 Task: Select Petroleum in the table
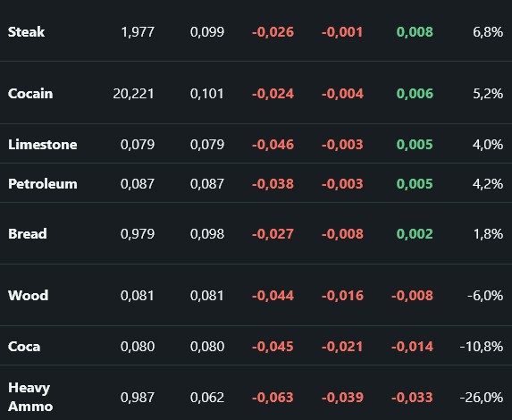pyautogui.click(x=43, y=183)
